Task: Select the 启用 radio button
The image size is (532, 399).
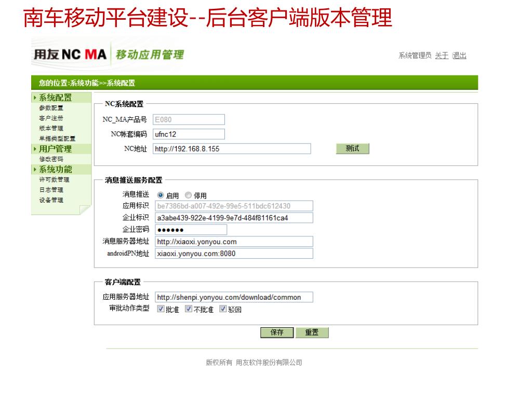Action: [x=161, y=195]
